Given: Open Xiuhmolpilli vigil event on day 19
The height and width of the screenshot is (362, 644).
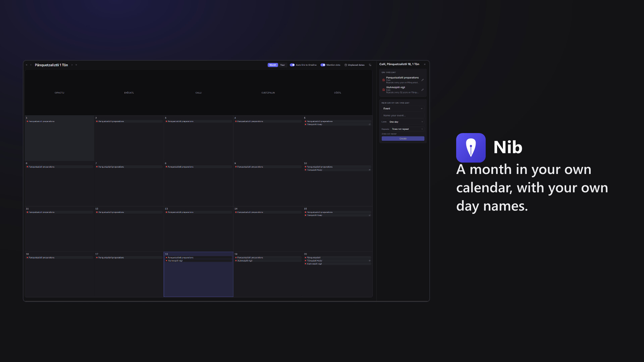Looking at the screenshot, I should pos(268,260).
